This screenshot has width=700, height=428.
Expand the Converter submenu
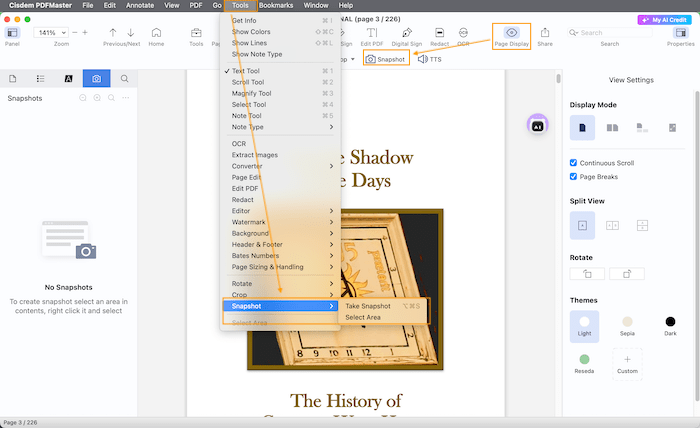279,166
